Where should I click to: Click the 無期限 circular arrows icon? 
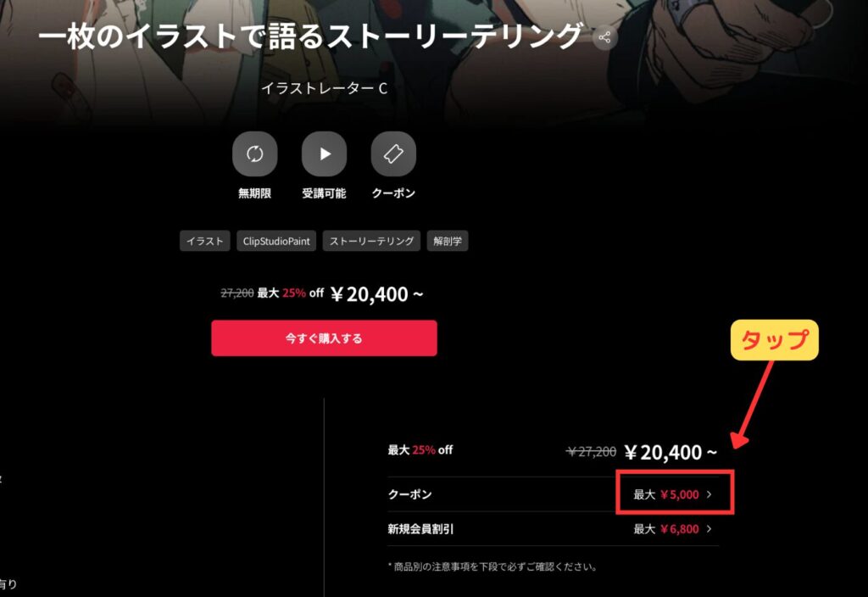click(x=254, y=154)
